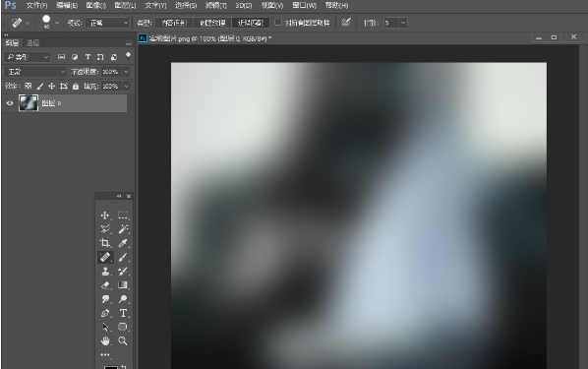Screen dimensions: 588x369
Task: Pick the Eyedropper tool
Action: [123, 243]
